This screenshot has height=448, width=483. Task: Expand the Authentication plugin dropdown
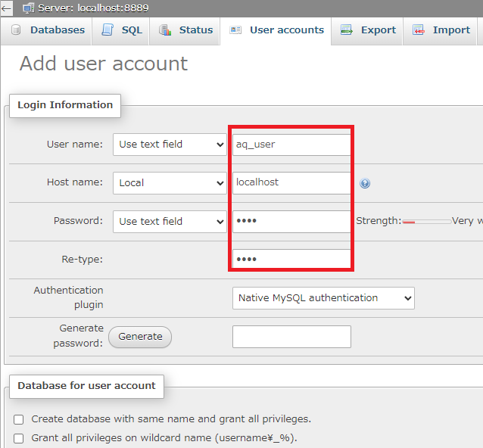point(323,298)
